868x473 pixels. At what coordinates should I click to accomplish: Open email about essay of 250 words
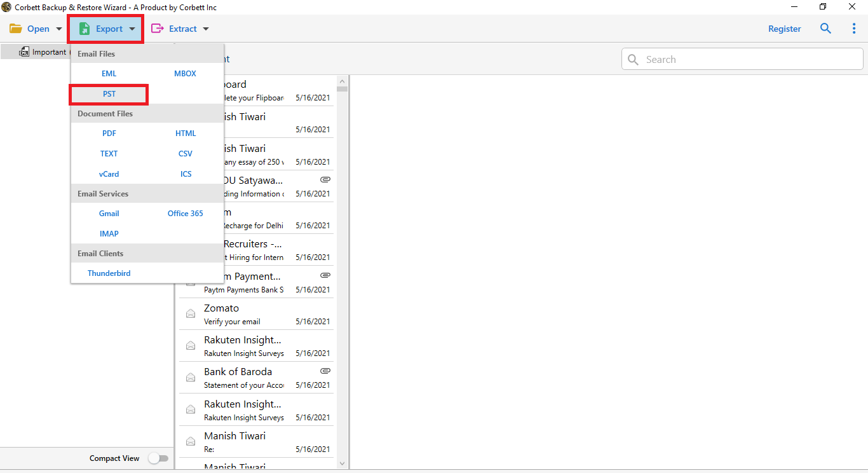pyautogui.click(x=278, y=154)
